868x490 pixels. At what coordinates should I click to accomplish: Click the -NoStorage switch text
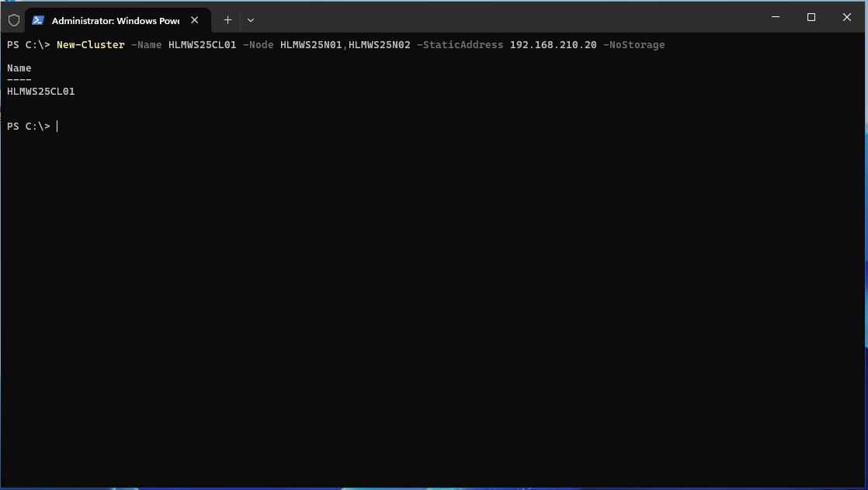[634, 45]
